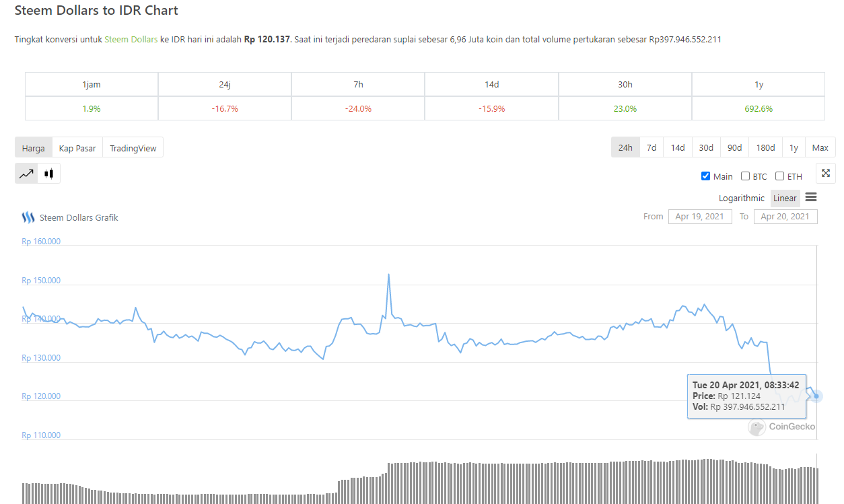Click the 1.9% change value

pos(92,108)
